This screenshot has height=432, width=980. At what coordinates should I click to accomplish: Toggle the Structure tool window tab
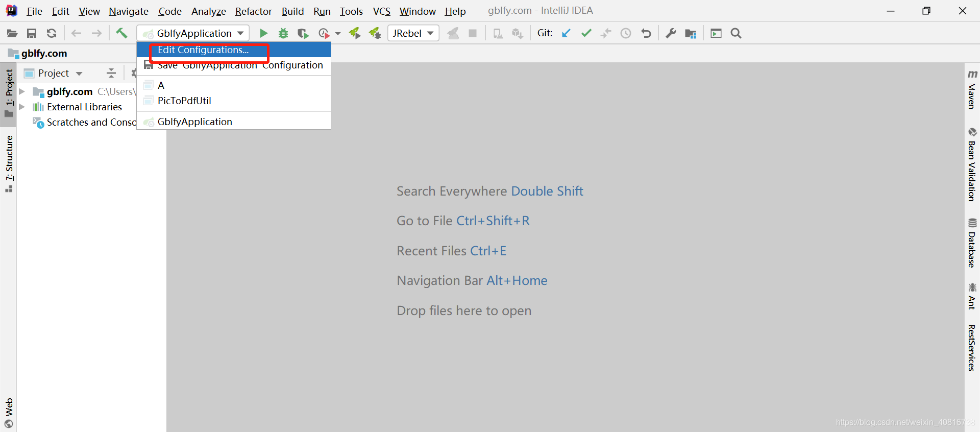pos(9,163)
